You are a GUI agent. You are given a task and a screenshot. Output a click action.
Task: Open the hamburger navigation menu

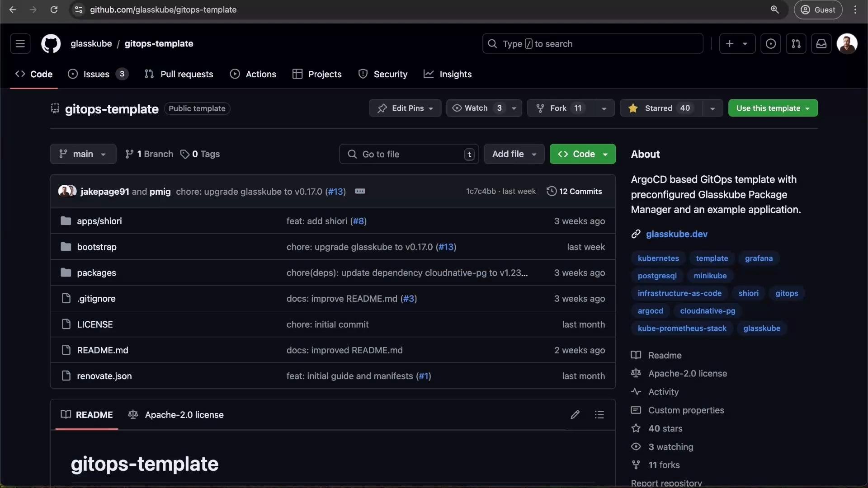click(x=20, y=44)
